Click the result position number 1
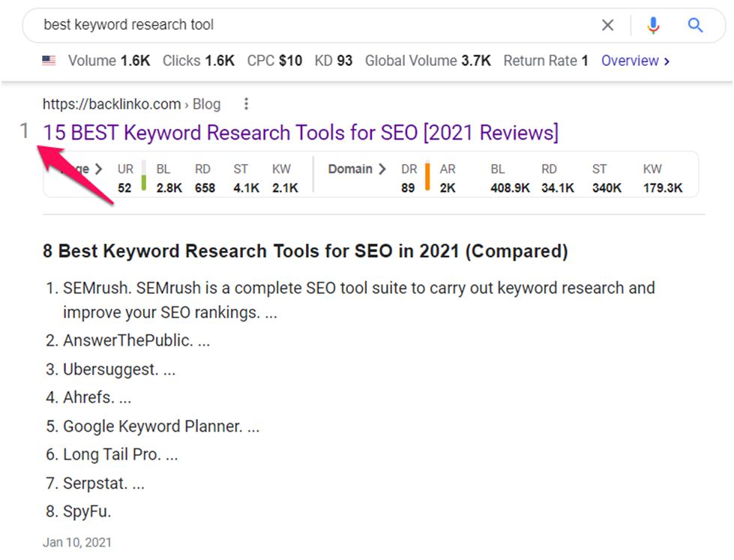The image size is (734, 560). [x=24, y=130]
